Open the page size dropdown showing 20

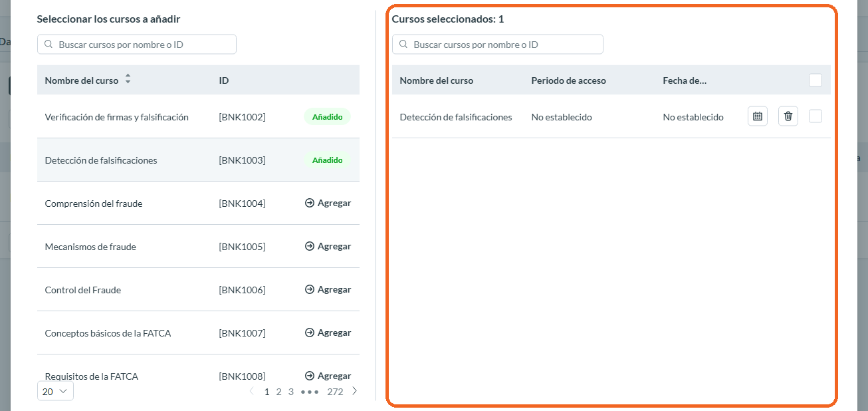pos(55,391)
